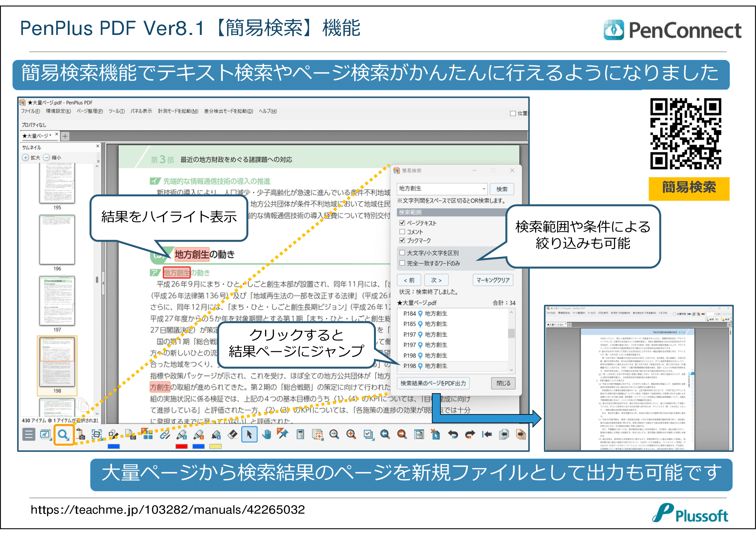Viewport: 756px width, 535px height.
Task: Enable the コメント checkbox
Action: pyautogui.click(x=402, y=232)
